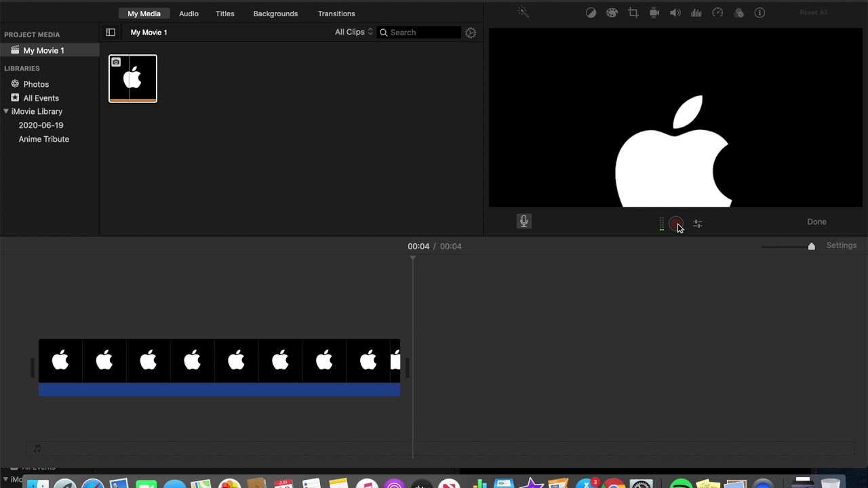Screen dimensions: 868x488
Task: Select the Apple logo clip thumbnail in browser
Action: tap(133, 79)
